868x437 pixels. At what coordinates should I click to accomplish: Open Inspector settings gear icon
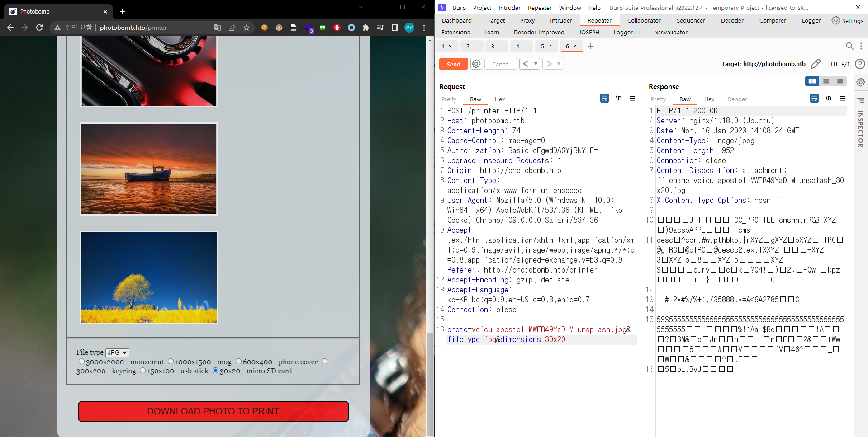[x=860, y=82]
